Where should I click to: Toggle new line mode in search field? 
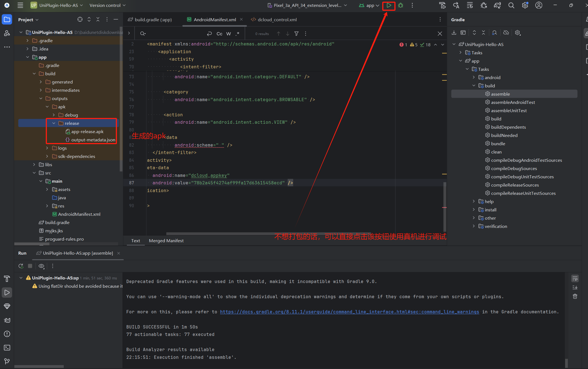point(210,34)
